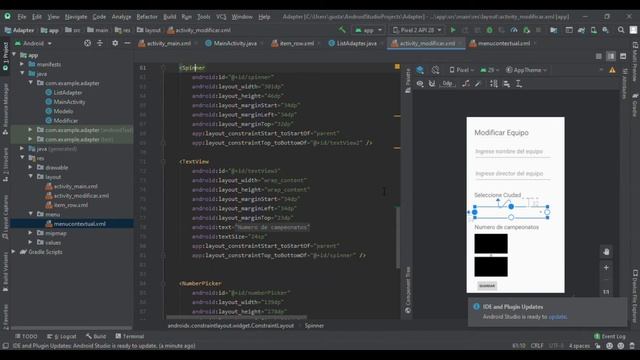Run the app with the green play button

(453, 30)
